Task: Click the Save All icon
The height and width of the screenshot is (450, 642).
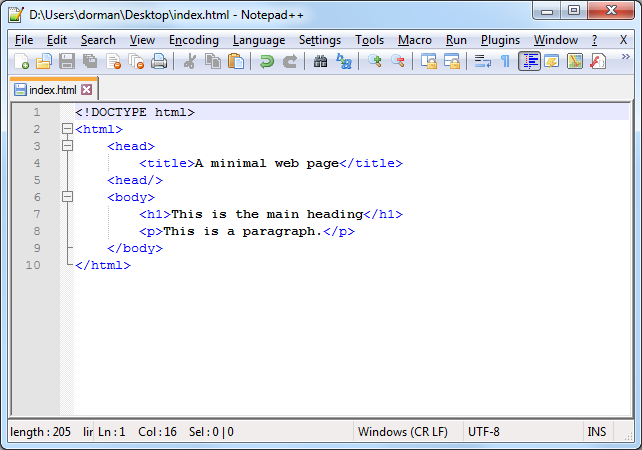Action: pos(90,61)
